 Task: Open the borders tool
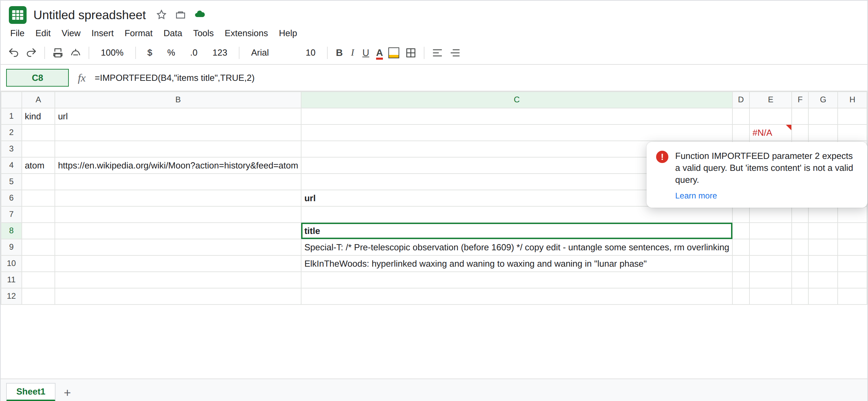click(x=411, y=53)
